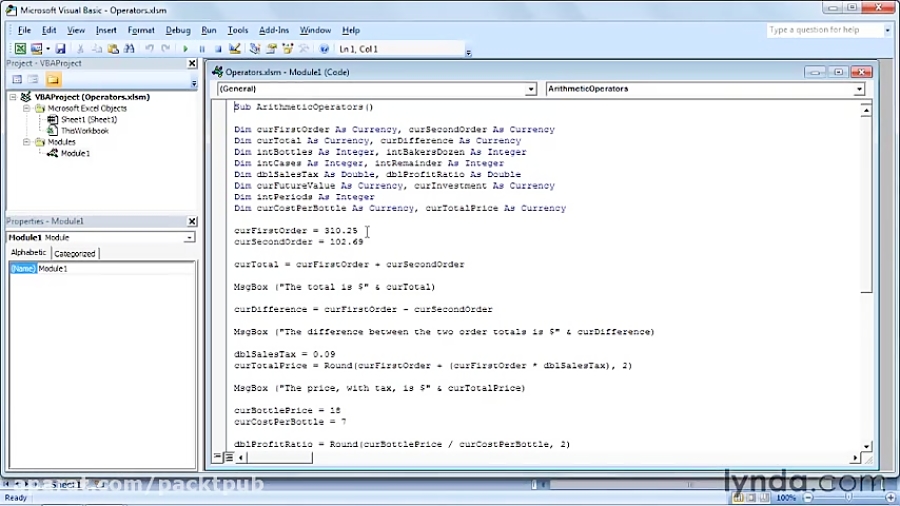Open the Help menu

coord(351,30)
